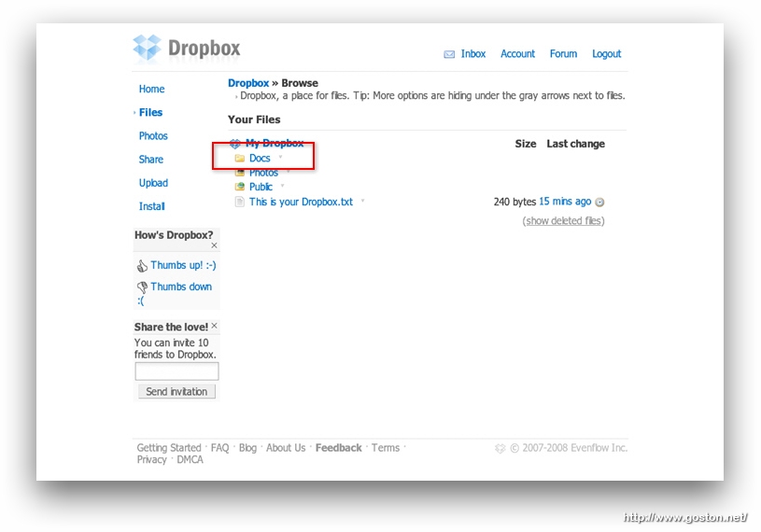Click Thumbs up! :-) link
Image resolution: width=761 pixels, height=532 pixels.
(x=183, y=265)
